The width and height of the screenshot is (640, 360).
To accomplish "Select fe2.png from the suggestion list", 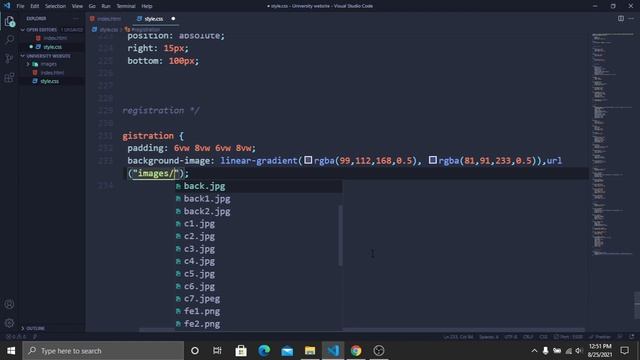I will [259, 324].
